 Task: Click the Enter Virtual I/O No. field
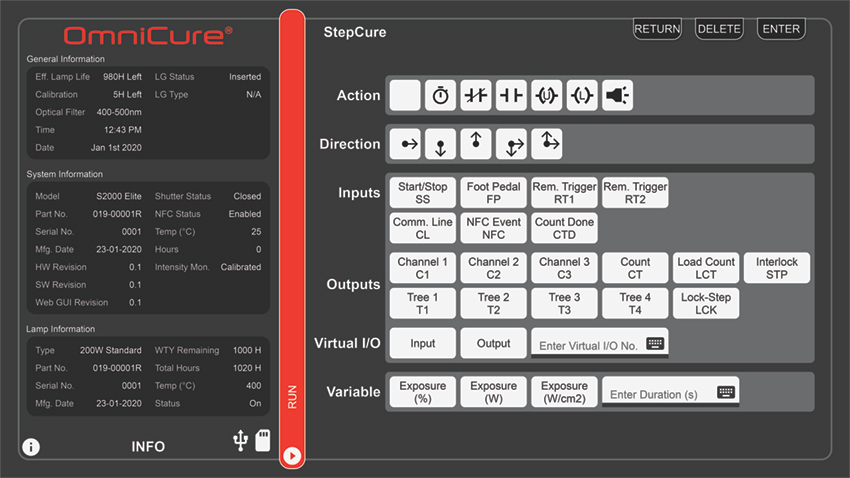pos(599,345)
